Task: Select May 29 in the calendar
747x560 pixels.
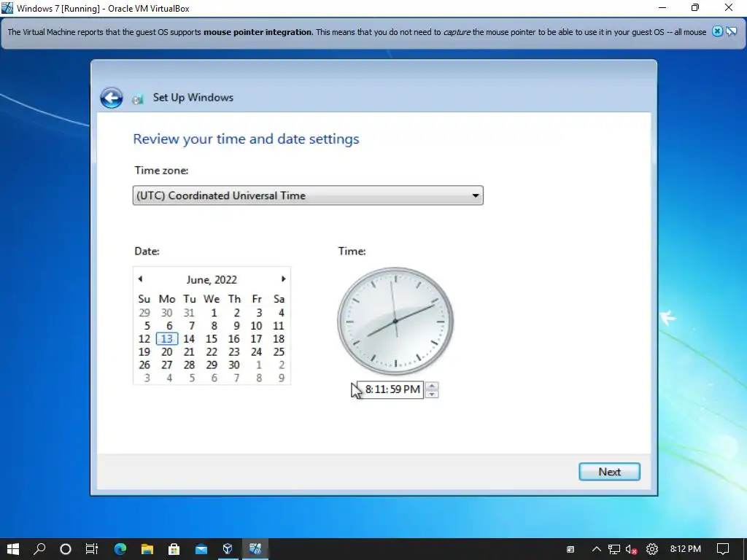Action: (144, 313)
